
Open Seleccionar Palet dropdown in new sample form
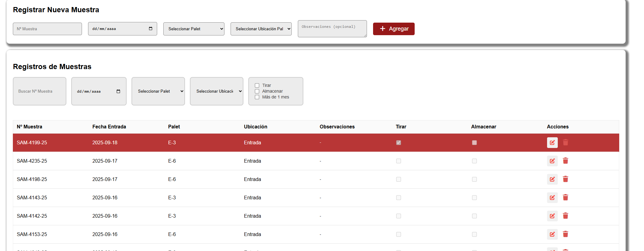click(194, 29)
